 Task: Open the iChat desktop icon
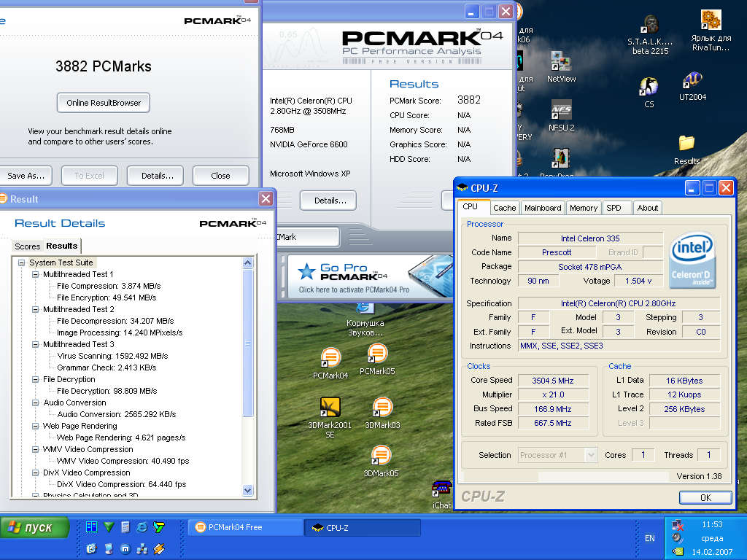(441, 495)
